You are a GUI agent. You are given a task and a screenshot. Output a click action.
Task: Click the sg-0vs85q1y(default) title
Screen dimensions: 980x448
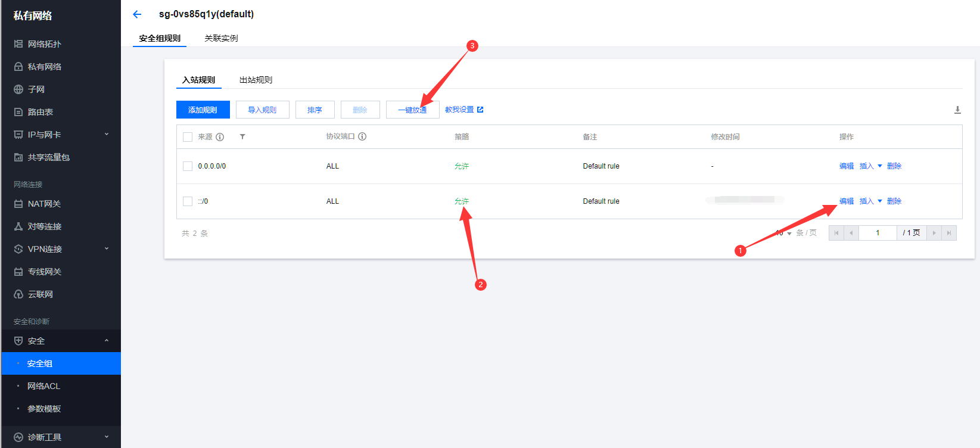[x=206, y=14]
